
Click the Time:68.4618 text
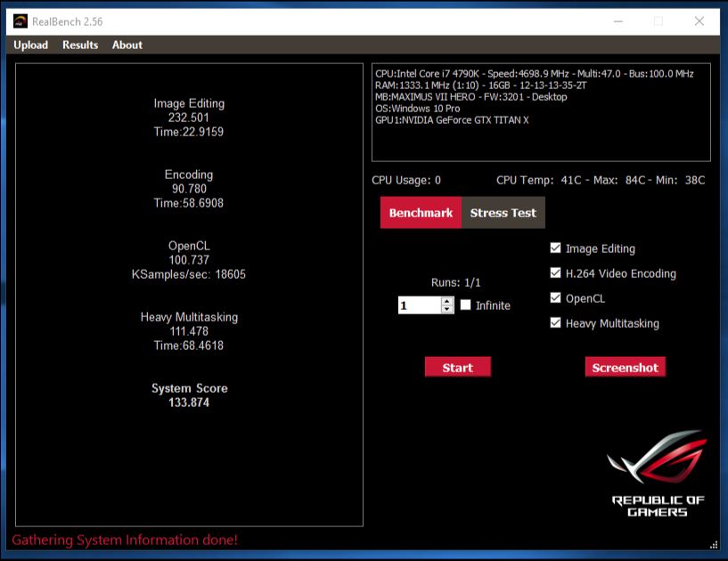point(189,346)
